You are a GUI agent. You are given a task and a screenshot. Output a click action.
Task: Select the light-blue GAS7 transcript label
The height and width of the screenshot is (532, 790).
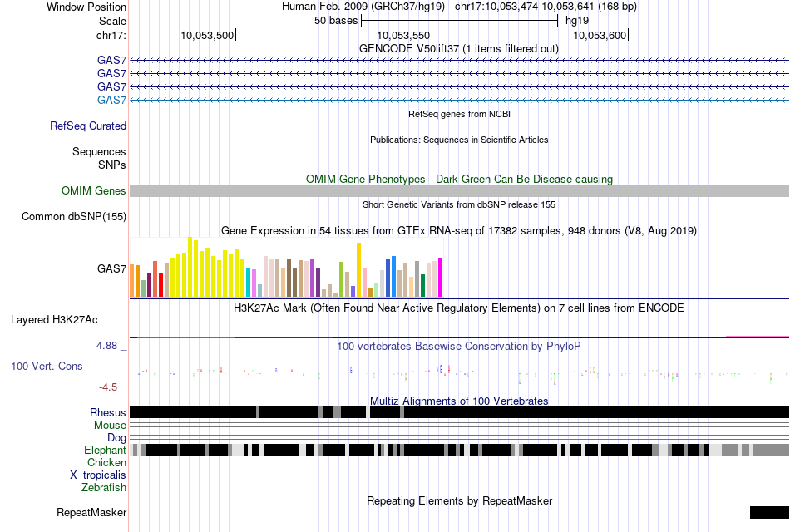112,100
